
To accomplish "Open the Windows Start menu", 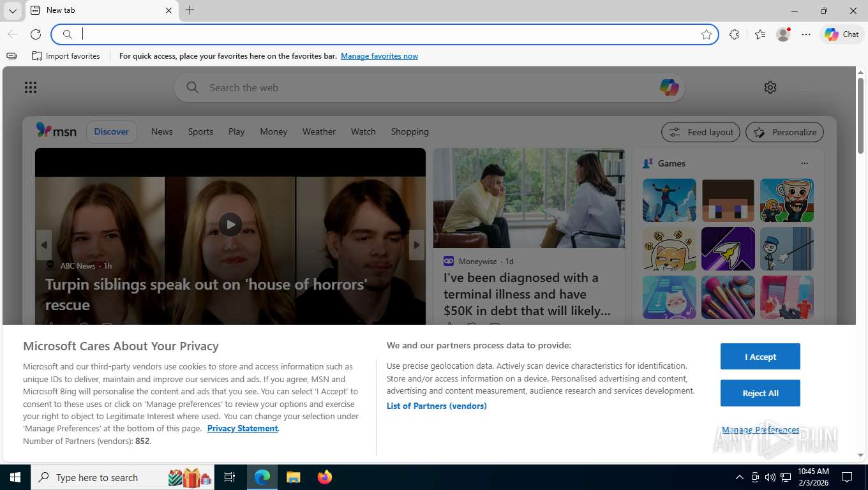I will point(15,477).
